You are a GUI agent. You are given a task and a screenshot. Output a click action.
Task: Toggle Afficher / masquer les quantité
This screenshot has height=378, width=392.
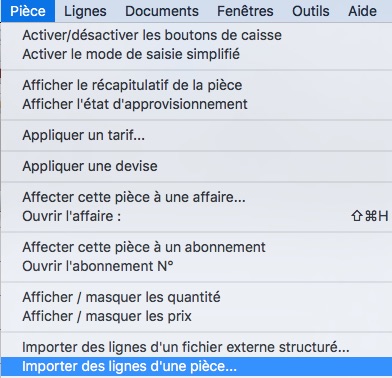coord(197,297)
